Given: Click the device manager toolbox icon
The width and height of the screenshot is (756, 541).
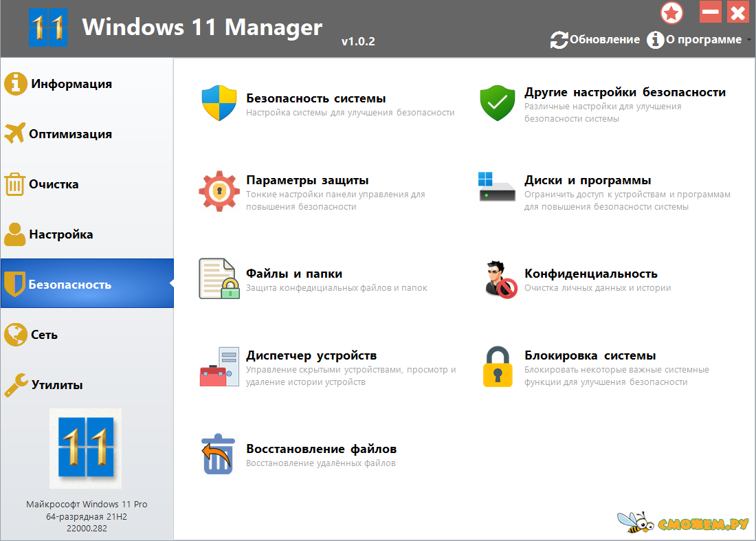Looking at the screenshot, I should tap(219, 366).
